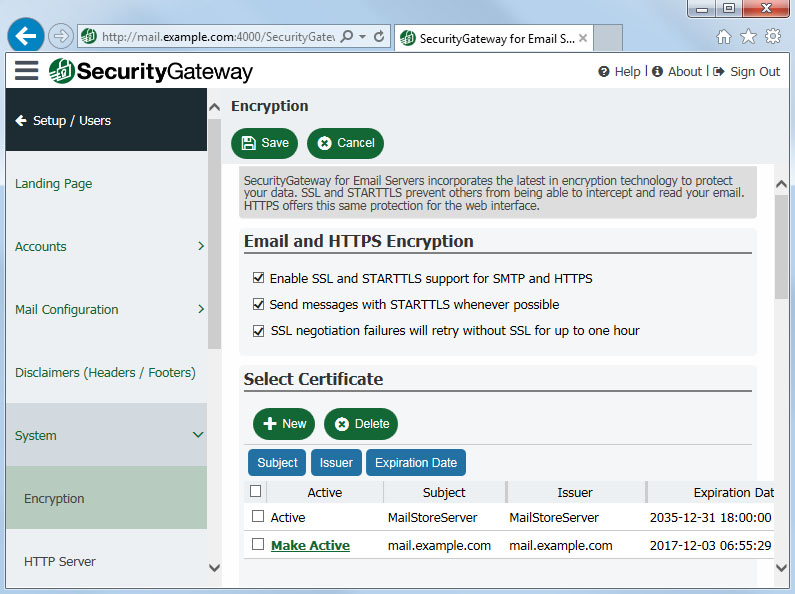Click Make Active link for mail.example.com
The width and height of the screenshot is (795, 594).
[x=310, y=545]
